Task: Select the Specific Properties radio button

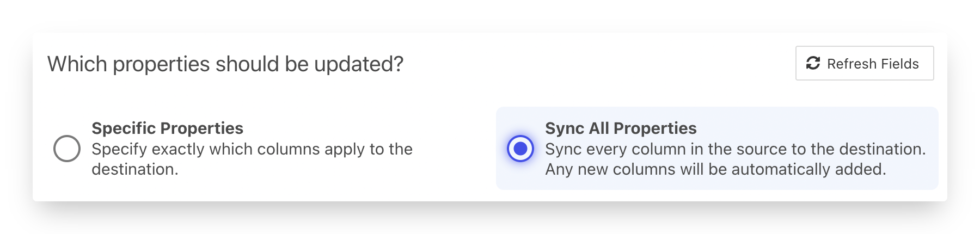Action: pos(67,149)
